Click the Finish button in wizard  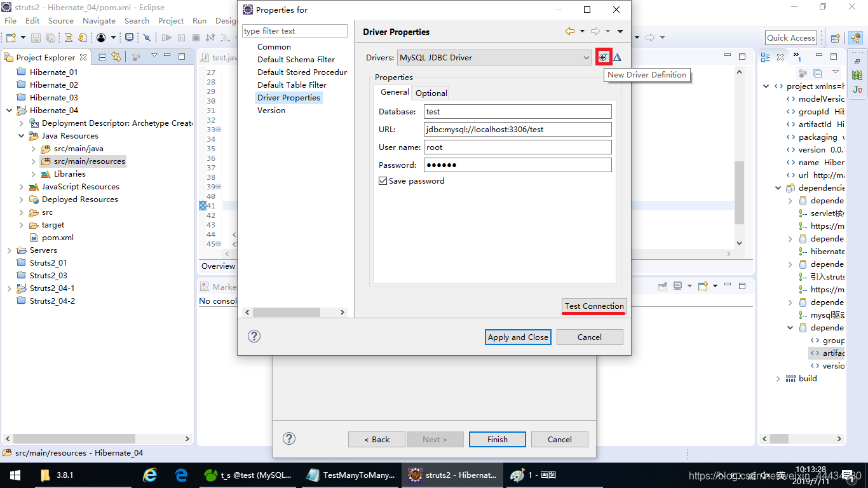[498, 439]
